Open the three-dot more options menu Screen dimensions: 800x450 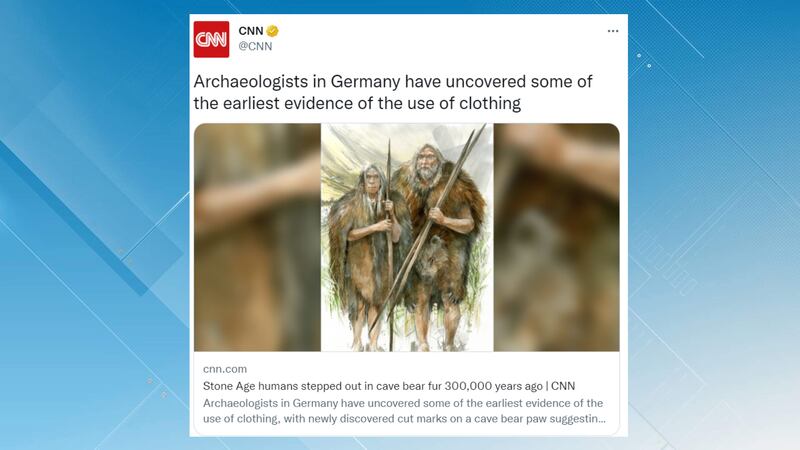coord(613,31)
